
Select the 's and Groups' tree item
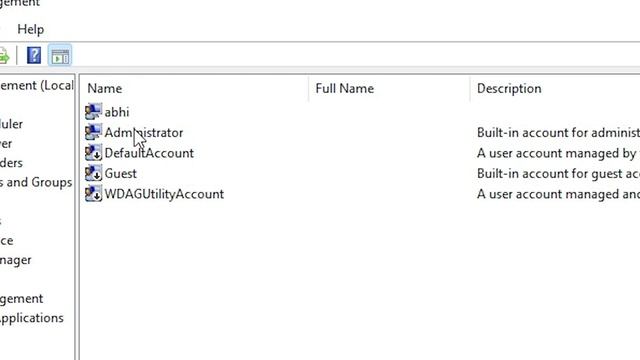(36, 182)
